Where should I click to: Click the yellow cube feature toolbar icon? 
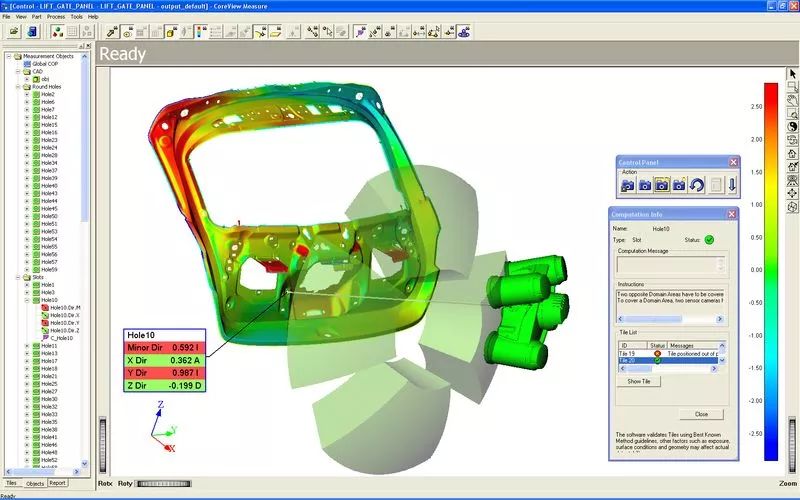click(171, 32)
